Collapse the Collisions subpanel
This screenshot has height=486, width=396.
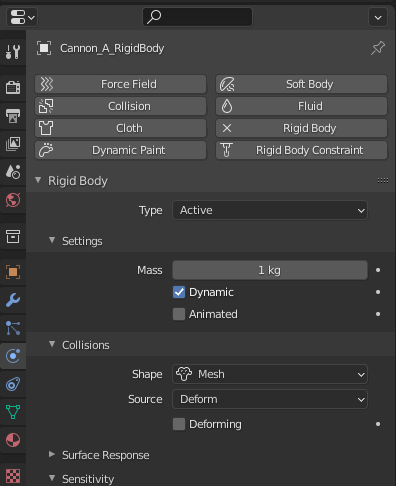(x=52, y=344)
